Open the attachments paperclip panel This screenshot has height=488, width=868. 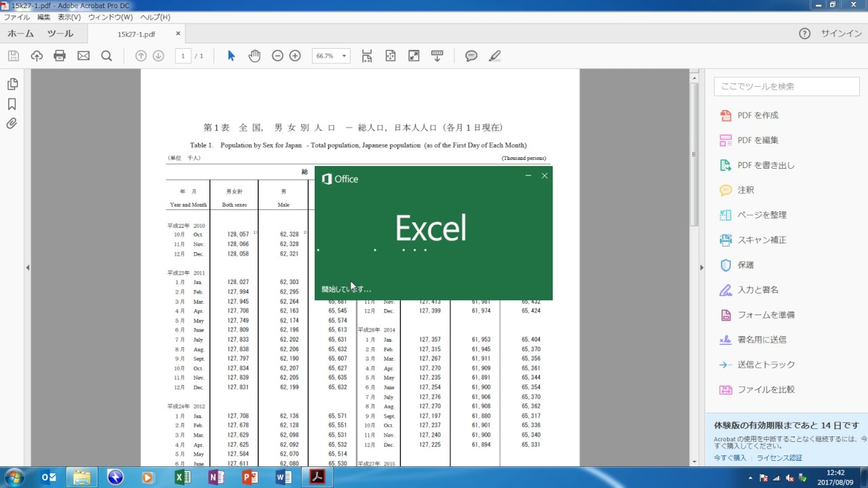point(12,123)
